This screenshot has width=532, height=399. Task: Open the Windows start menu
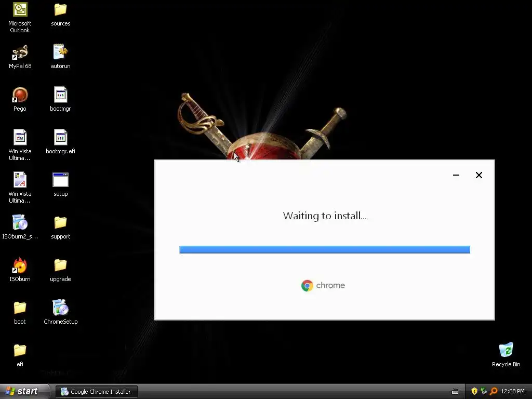click(x=23, y=392)
